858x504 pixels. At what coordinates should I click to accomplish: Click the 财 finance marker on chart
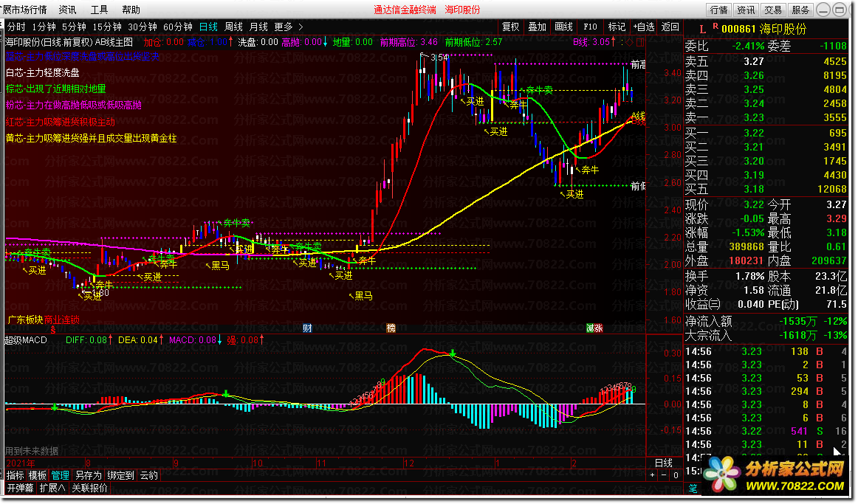(307, 328)
